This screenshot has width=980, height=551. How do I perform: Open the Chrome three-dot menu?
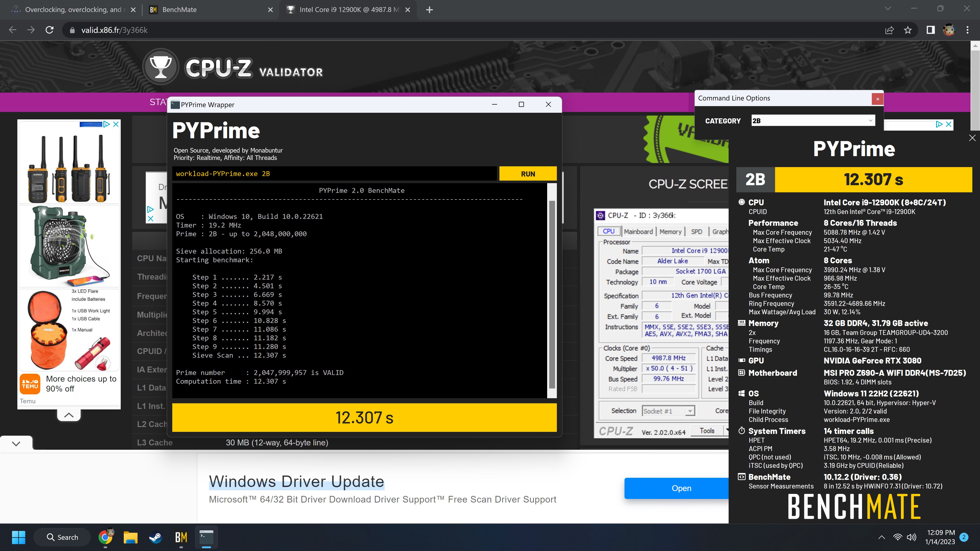[967, 30]
